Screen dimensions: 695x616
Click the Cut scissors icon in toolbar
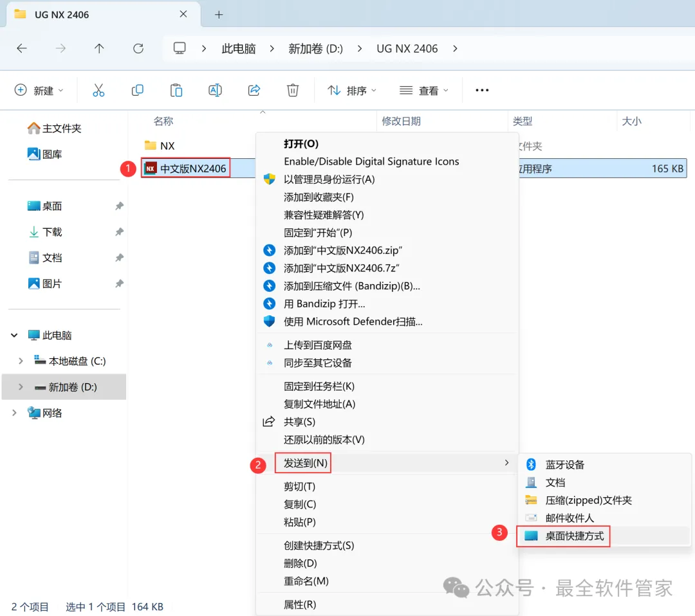tap(98, 90)
